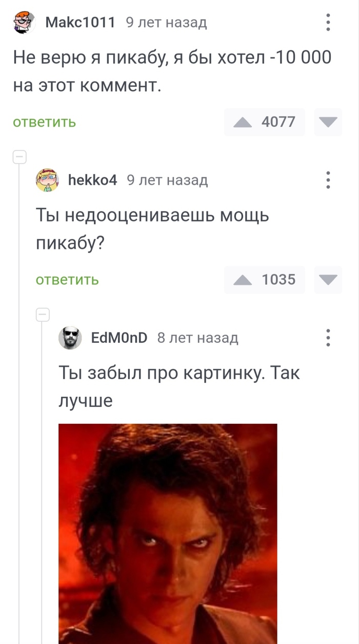Open Dexter avatar of Makc1011

[24, 22]
